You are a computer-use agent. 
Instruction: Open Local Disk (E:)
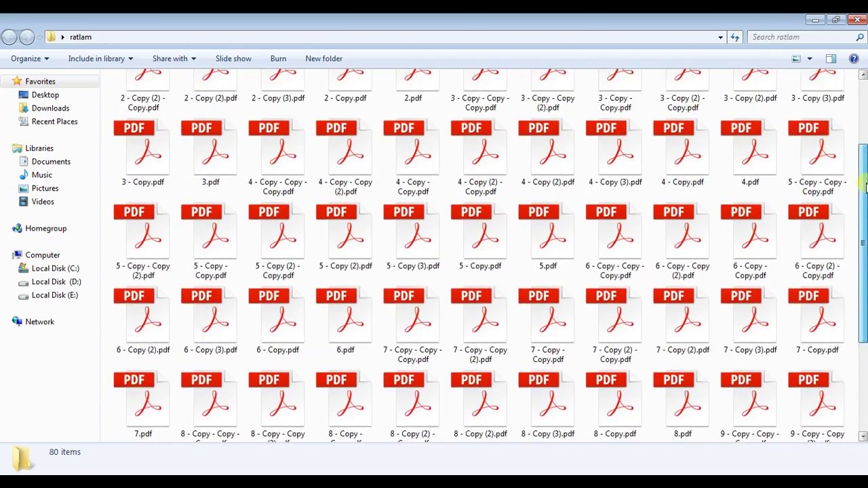coord(54,295)
